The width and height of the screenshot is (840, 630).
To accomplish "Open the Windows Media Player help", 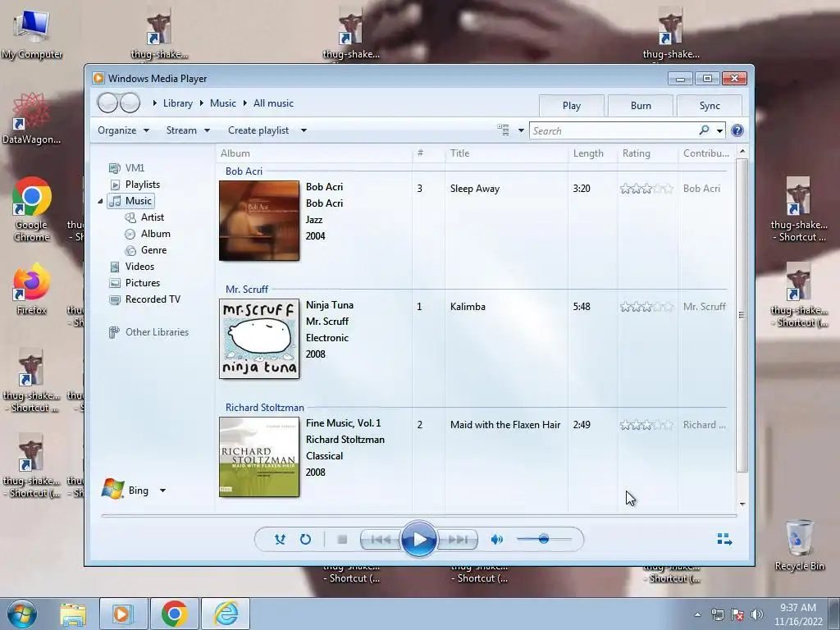I will [737, 130].
